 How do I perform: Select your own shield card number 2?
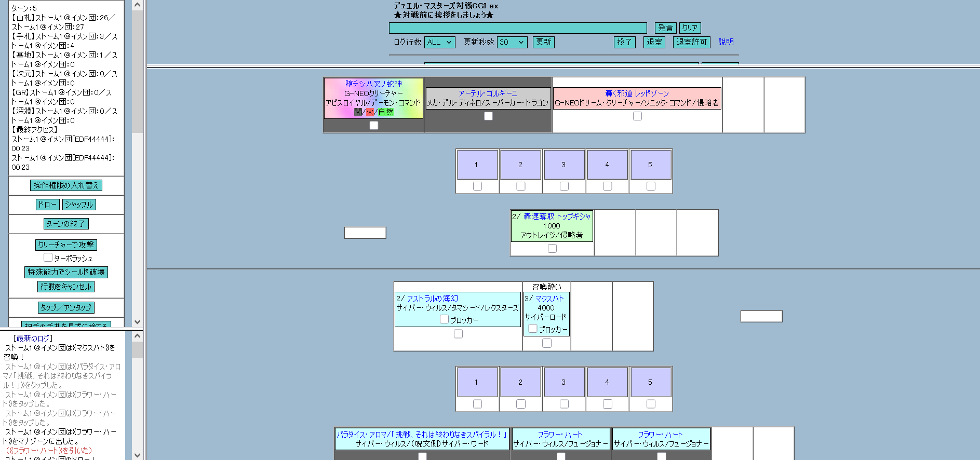pos(520,382)
